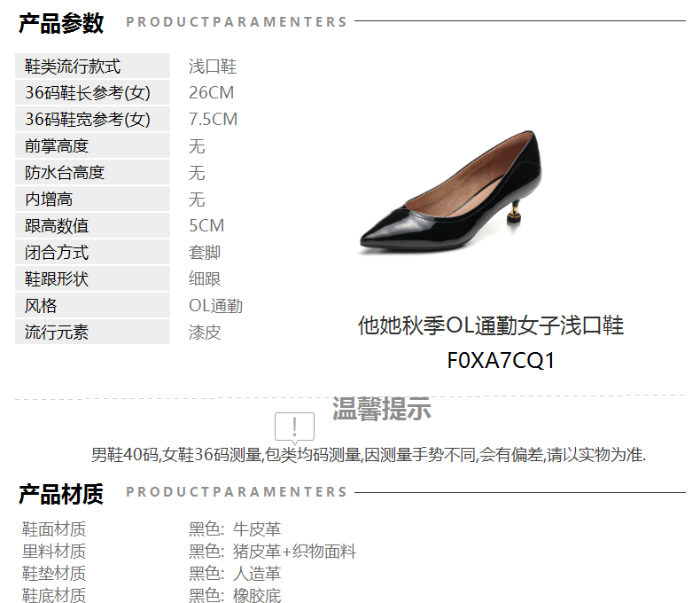Screen dimensions: 700x603
Task: Click the exclamation speech bubble icon
Action: tap(294, 428)
